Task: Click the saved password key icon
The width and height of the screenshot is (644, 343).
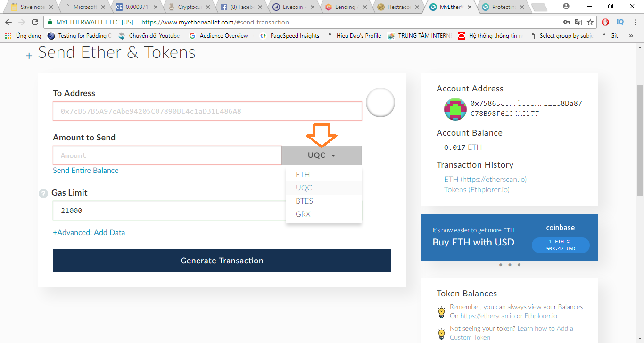Action: 566,22
